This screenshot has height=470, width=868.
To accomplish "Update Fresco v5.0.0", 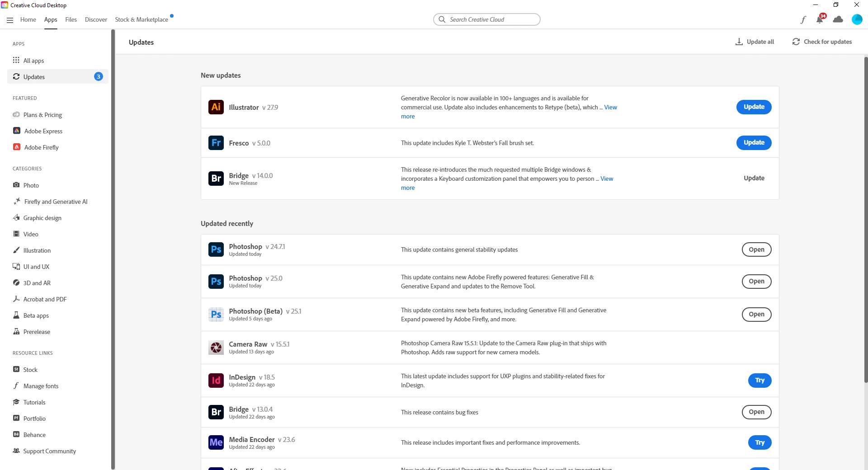I will [x=754, y=143].
